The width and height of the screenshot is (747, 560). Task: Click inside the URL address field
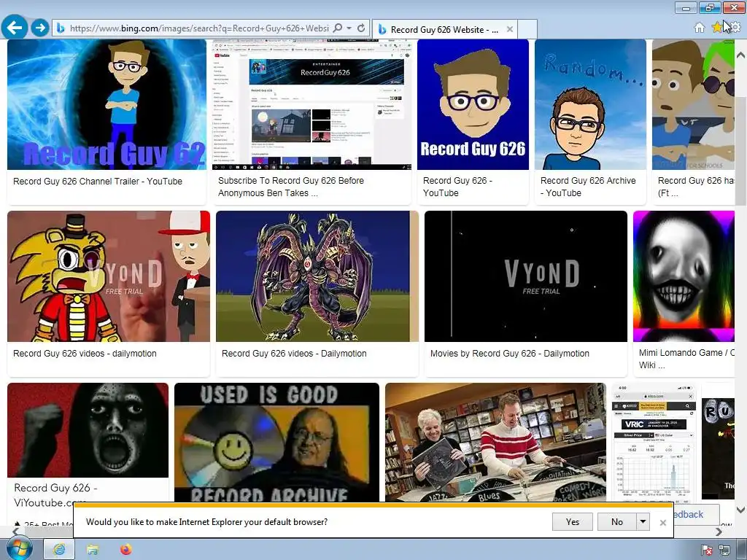tap(198, 28)
